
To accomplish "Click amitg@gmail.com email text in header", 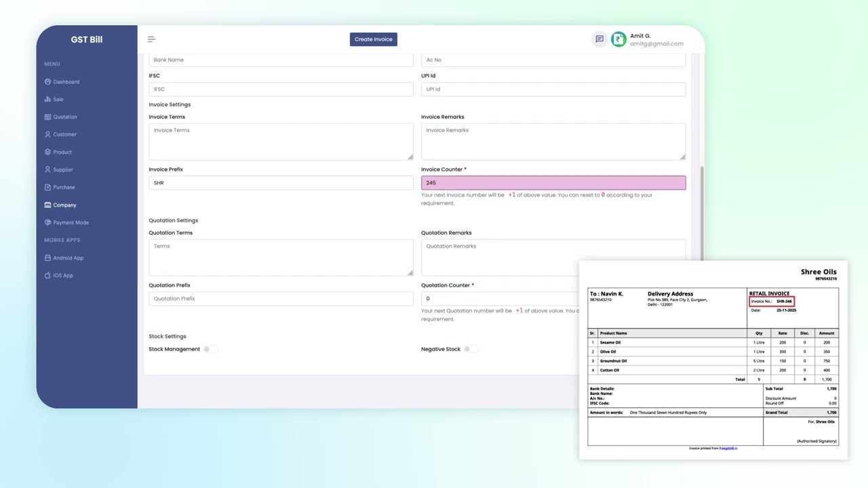I will click(656, 44).
